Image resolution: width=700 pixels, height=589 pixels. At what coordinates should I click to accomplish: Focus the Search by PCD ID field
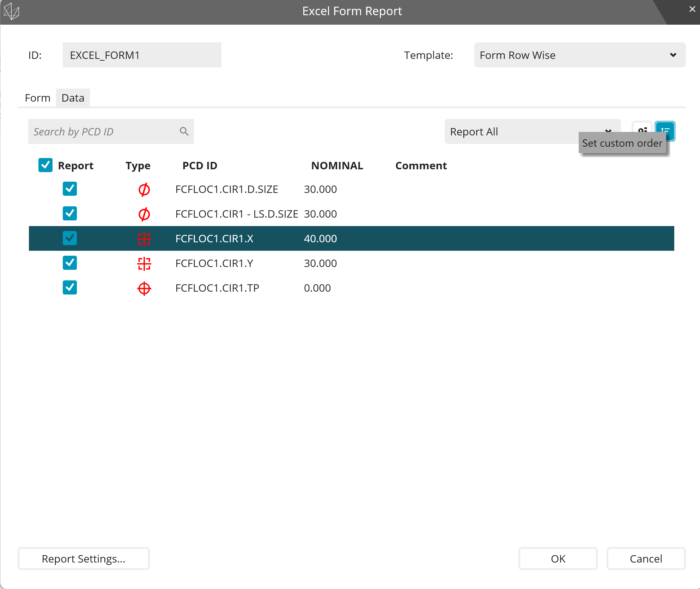[111, 132]
